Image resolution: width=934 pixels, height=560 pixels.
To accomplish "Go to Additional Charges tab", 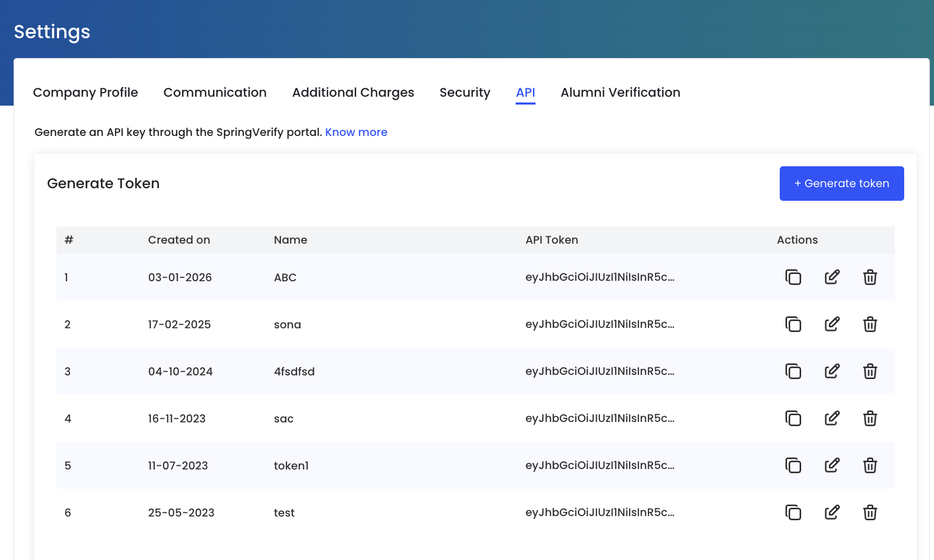I will click(353, 93).
